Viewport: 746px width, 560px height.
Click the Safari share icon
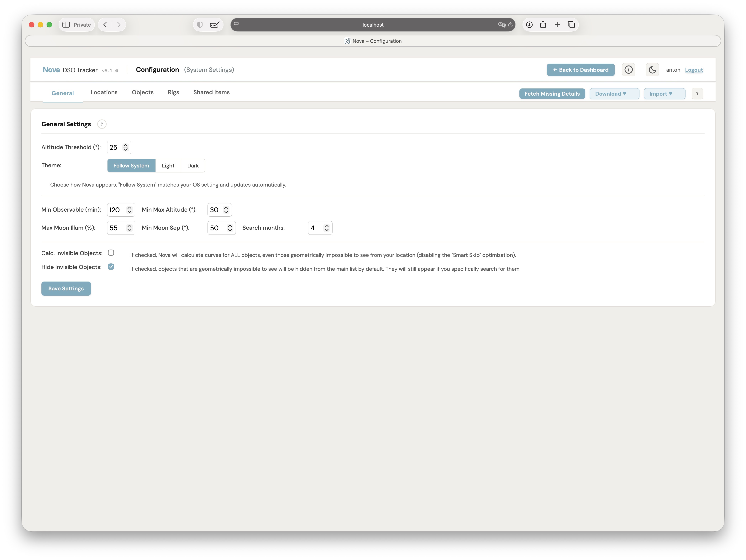coord(543,25)
